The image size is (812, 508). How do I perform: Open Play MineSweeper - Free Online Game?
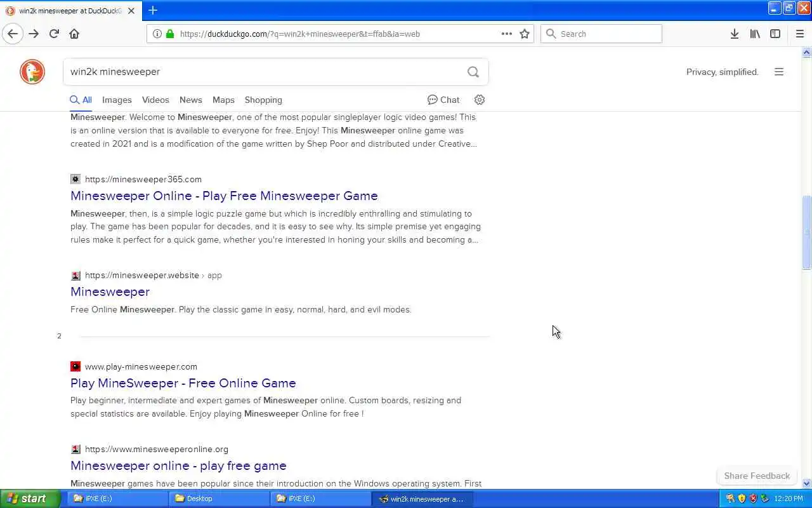click(x=183, y=383)
